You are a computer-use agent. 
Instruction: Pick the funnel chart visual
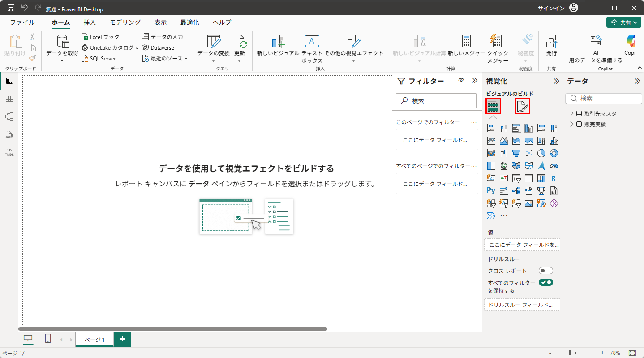point(516,153)
